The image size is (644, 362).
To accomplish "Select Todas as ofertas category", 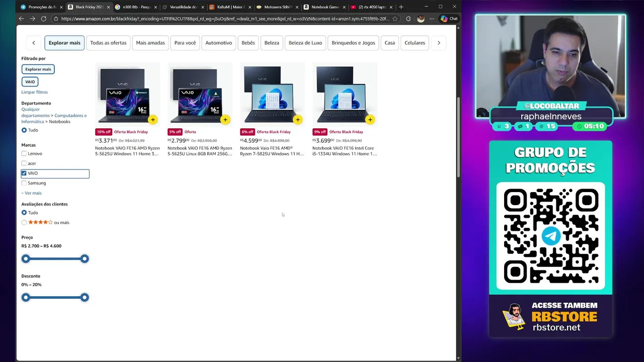I will point(108,43).
